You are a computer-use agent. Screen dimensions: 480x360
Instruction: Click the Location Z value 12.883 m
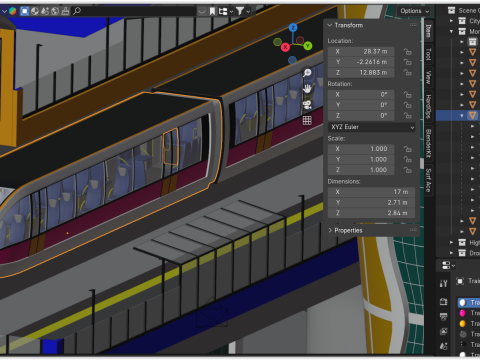[361, 72]
